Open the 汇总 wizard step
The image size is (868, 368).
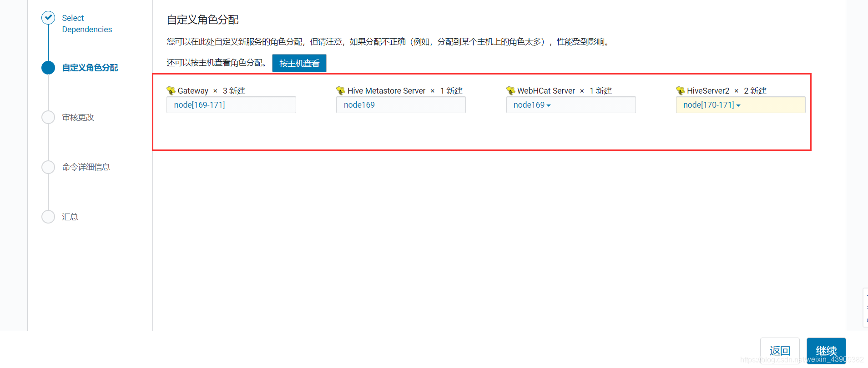tap(70, 217)
